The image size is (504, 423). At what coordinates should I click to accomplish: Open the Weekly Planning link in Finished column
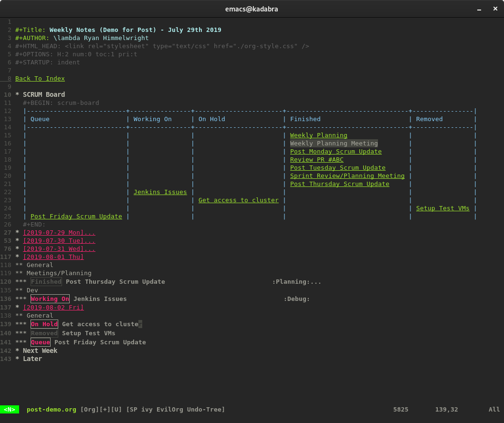pos(318,135)
